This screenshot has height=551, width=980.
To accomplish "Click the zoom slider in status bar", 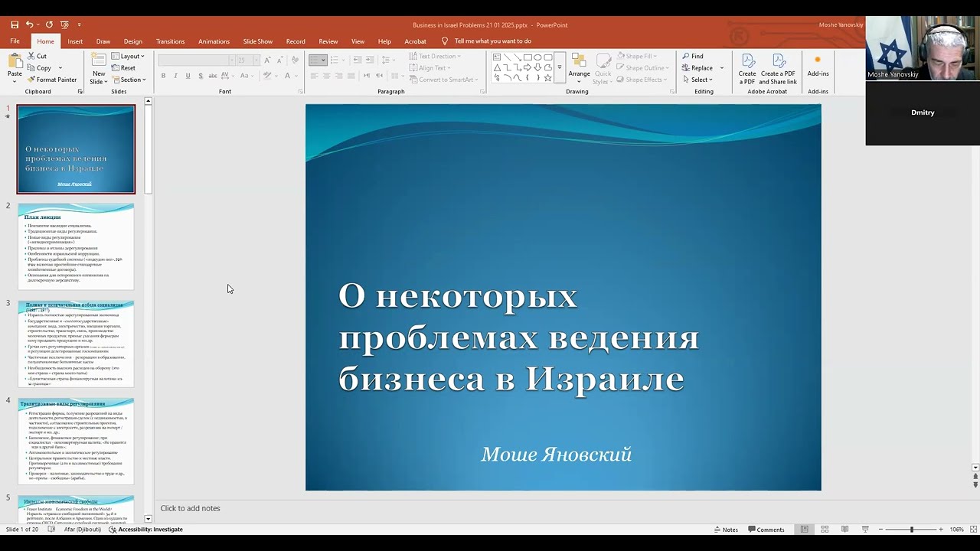I will 911,530.
